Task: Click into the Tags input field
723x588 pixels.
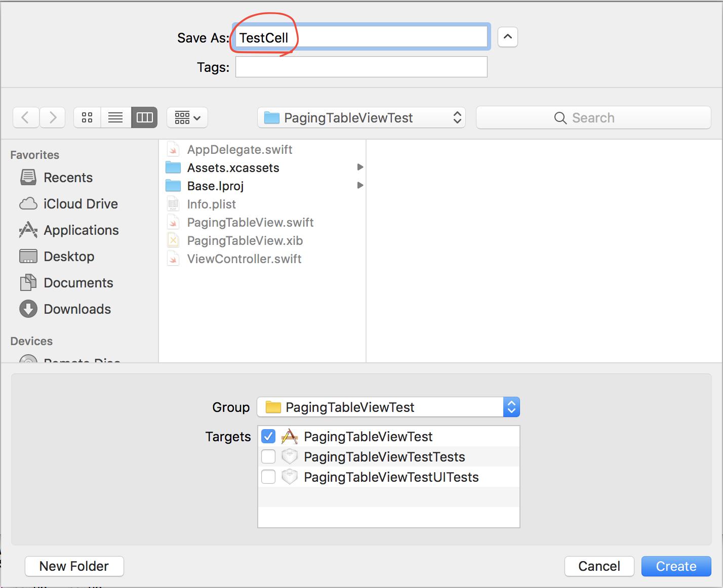Action: point(361,67)
